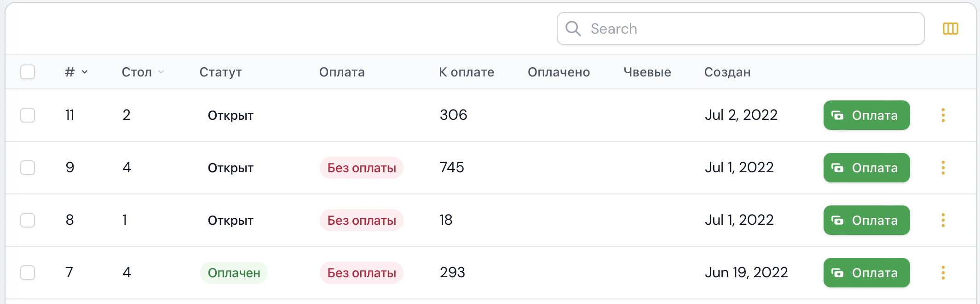
Task: Check the checkbox for order 11
Action: tap(28, 115)
